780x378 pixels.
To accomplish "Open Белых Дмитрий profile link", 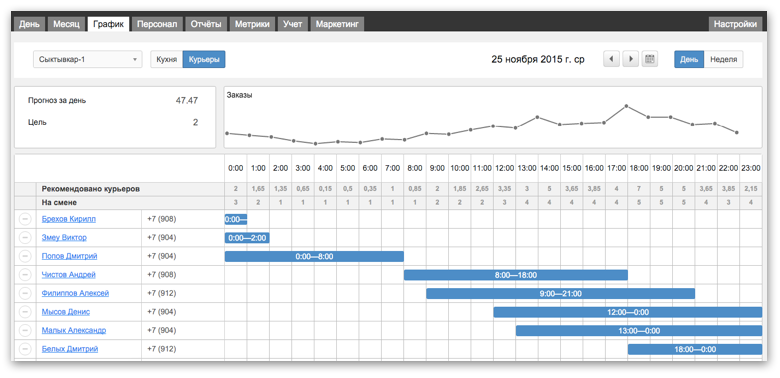I will [70, 349].
